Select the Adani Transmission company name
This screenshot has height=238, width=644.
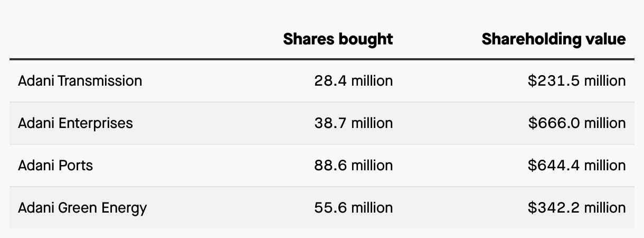80,81
